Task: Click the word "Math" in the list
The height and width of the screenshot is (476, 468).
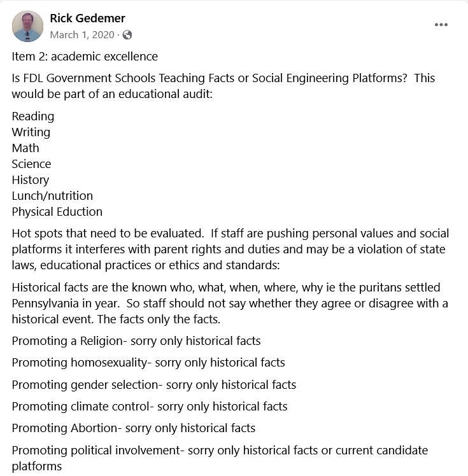Action: pos(25,148)
